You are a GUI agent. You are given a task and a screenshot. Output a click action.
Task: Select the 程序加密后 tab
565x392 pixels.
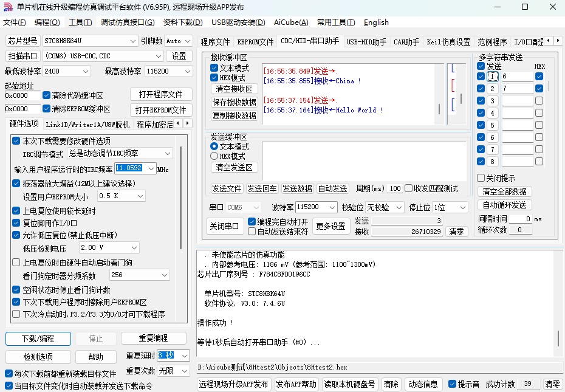tap(154, 125)
